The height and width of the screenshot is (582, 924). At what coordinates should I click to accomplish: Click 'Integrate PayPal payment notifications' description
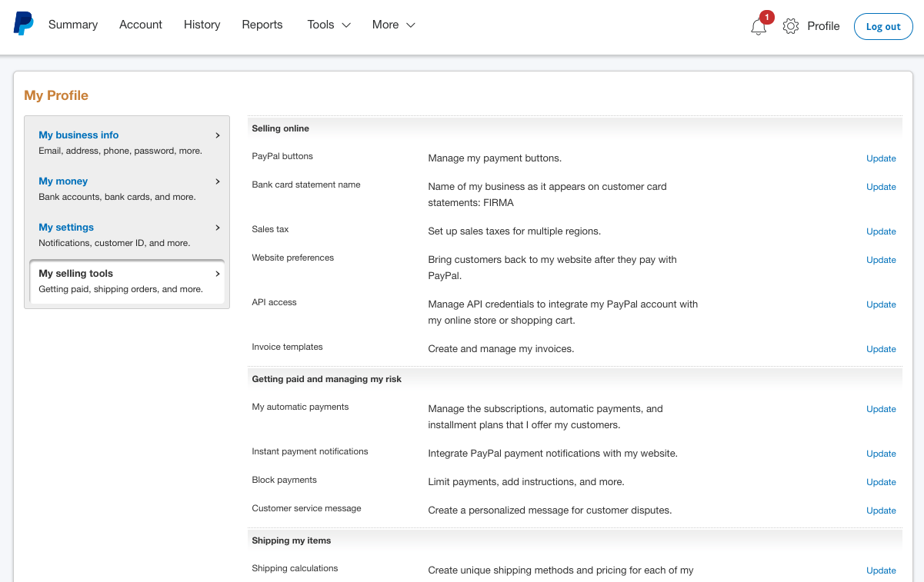[x=552, y=454]
